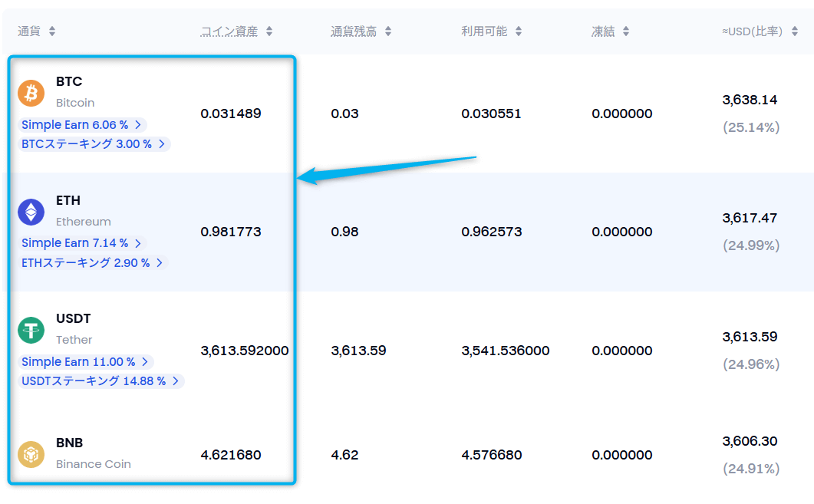
Task: Click the ≈USD(比率) column header
Action: tap(752, 31)
